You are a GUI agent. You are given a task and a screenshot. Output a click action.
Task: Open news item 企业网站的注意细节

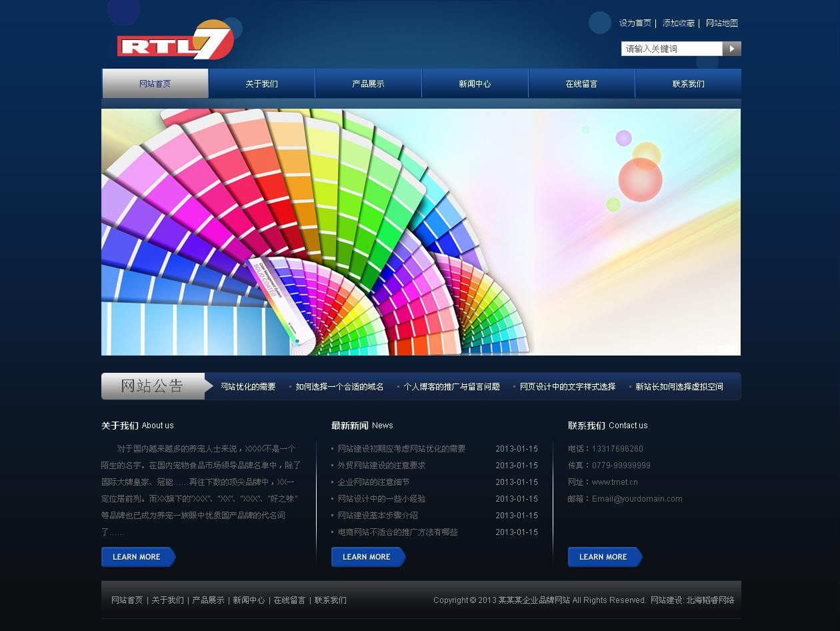[x=373, y=482]
